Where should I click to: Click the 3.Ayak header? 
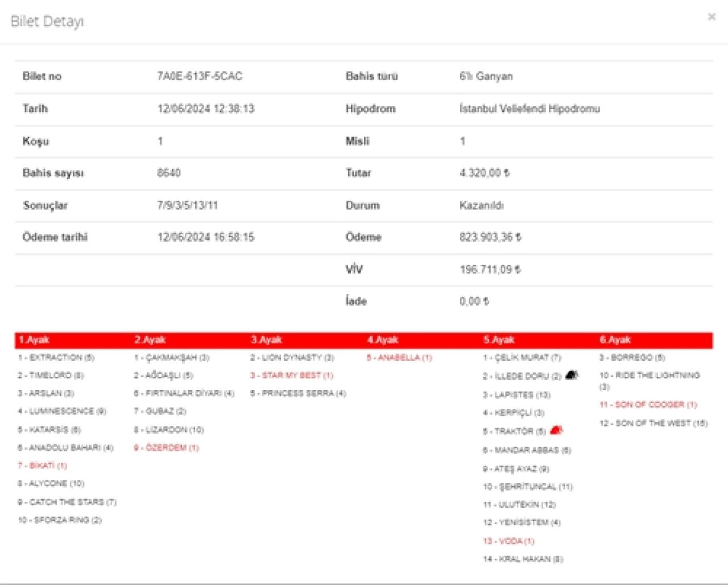(266, 340)
